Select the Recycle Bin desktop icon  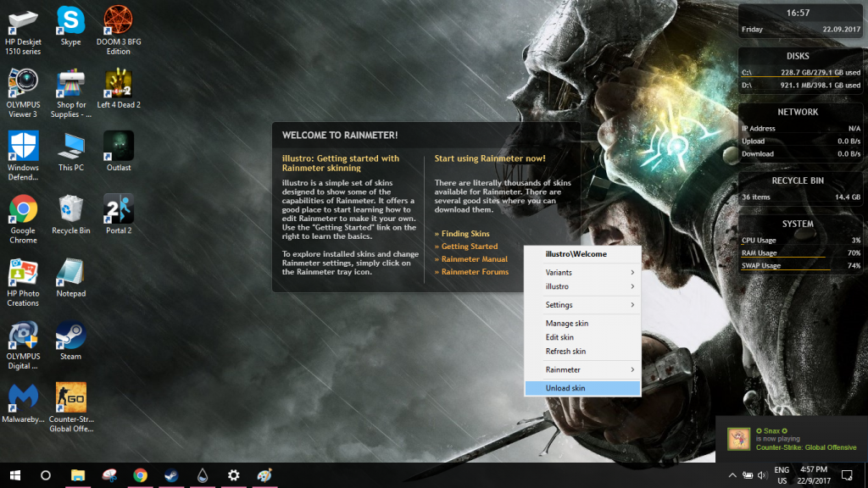point(71,214)
